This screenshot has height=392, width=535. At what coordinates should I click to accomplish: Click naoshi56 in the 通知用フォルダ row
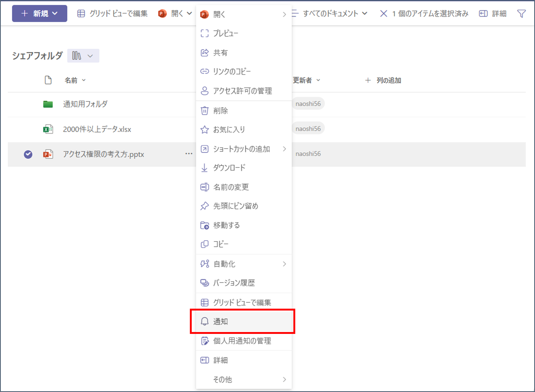308,104
